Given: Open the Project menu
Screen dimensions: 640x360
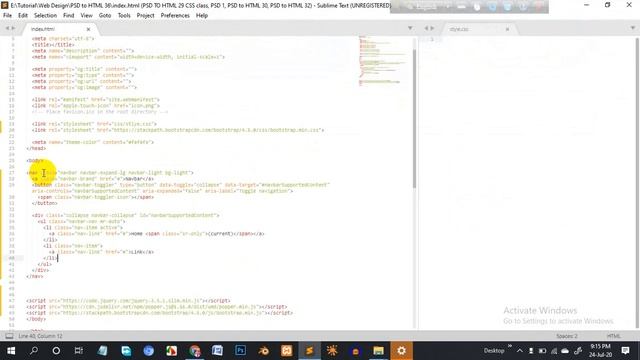Looking at the screenshot, I should [145, 16].
